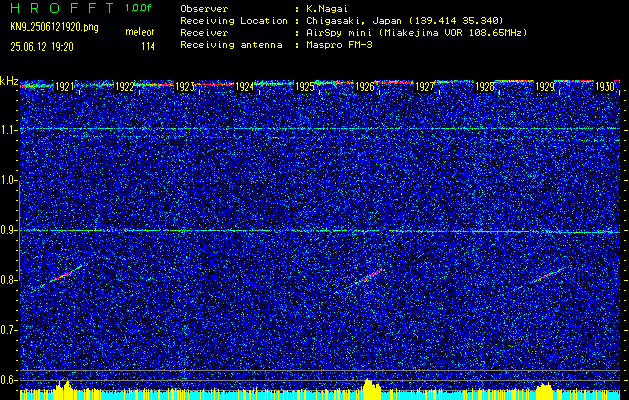Click the AirSpy mini receiver value
Screen dimensions: 629x400
(416, 33)
